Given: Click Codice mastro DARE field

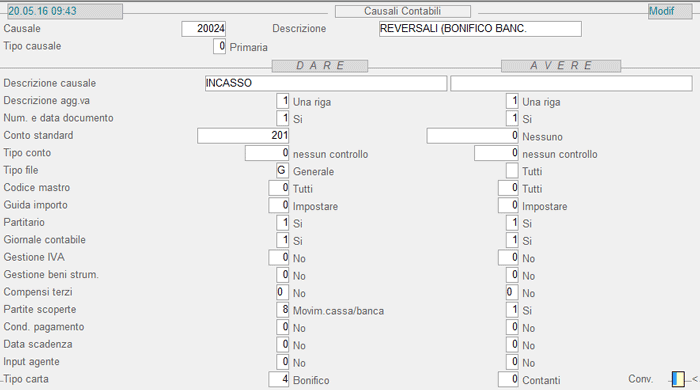Looking at the screenshot, I should tap(279, 187).
